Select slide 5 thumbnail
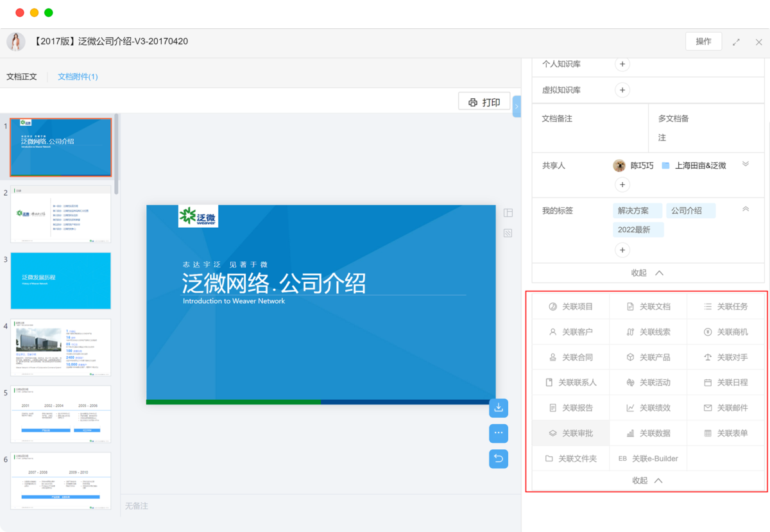 point(61,414)
